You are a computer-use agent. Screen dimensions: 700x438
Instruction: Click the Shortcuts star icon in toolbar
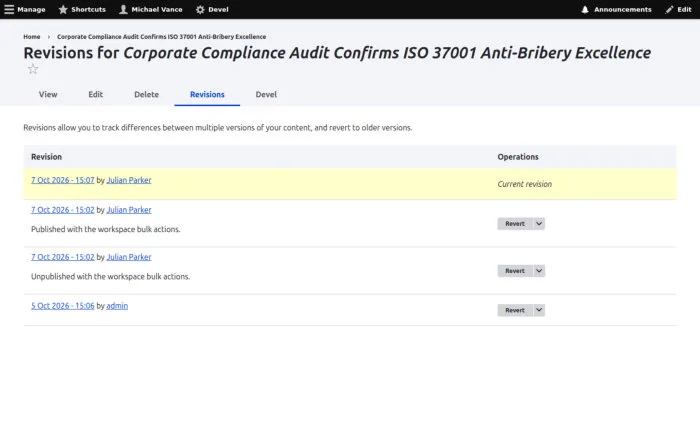click(x=63, y=9)
